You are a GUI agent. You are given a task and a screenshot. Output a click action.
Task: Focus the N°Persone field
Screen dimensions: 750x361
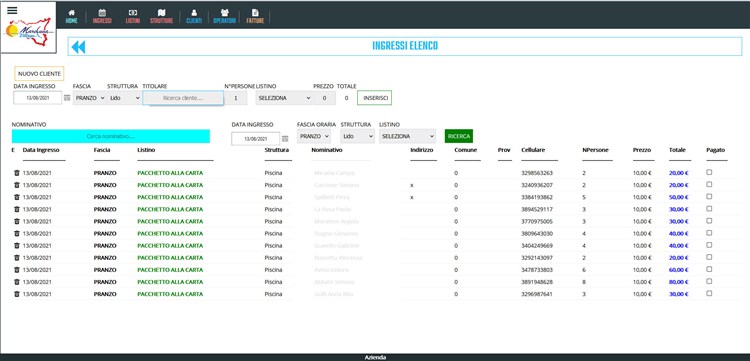pos(236,98)
